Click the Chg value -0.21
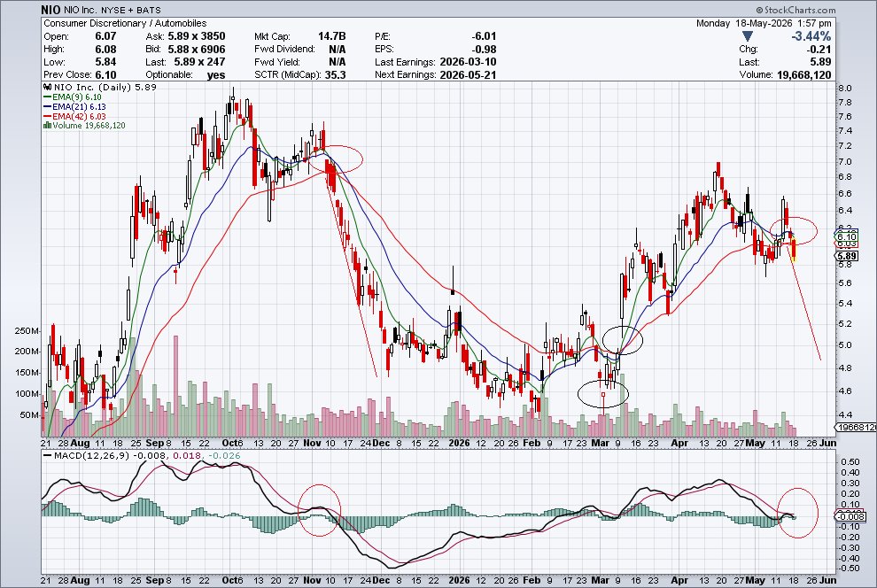 click(x=819, y=50)
